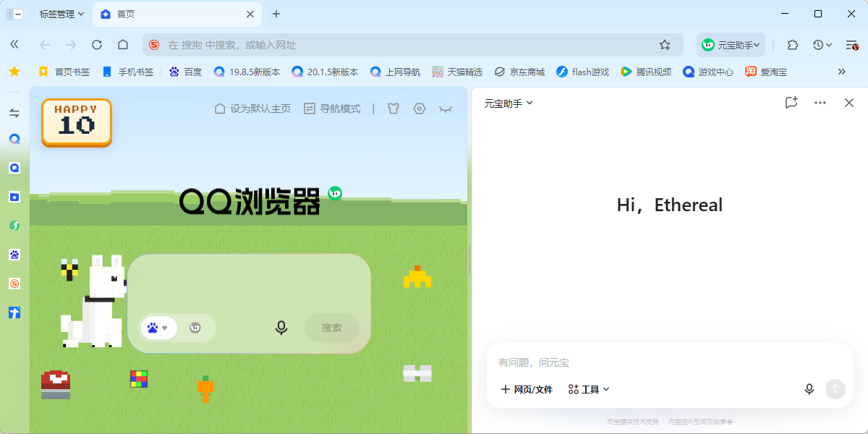
Task: Click the Yuanbao badge beside QQ浏览器 logo
Action: (x=335, y=193)
